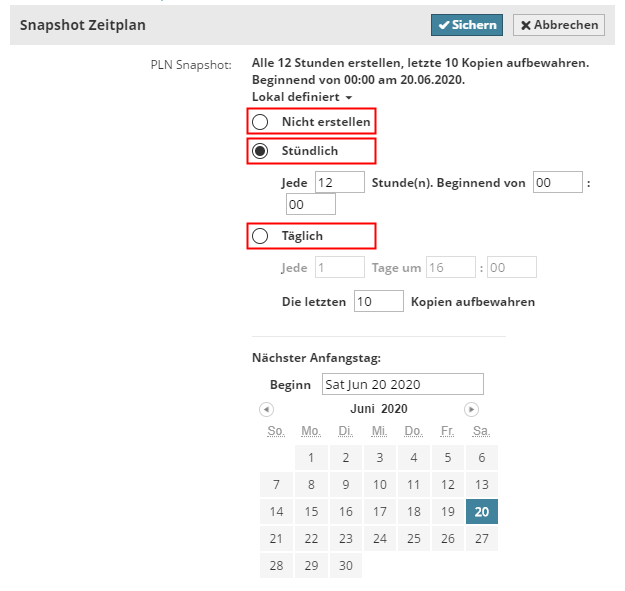Click the starting hour input field
Viewport: 625px width, 591px height.
(557, 182)
